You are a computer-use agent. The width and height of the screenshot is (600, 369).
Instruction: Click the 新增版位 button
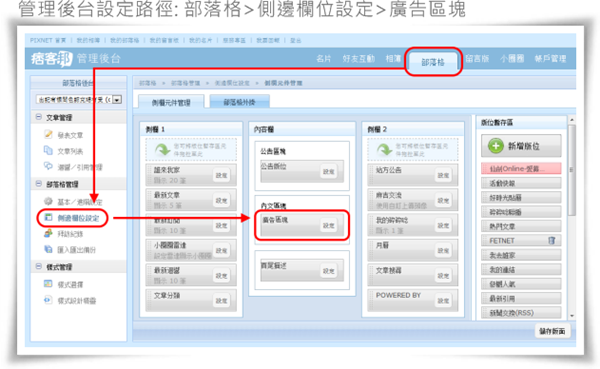pos(521,146)
